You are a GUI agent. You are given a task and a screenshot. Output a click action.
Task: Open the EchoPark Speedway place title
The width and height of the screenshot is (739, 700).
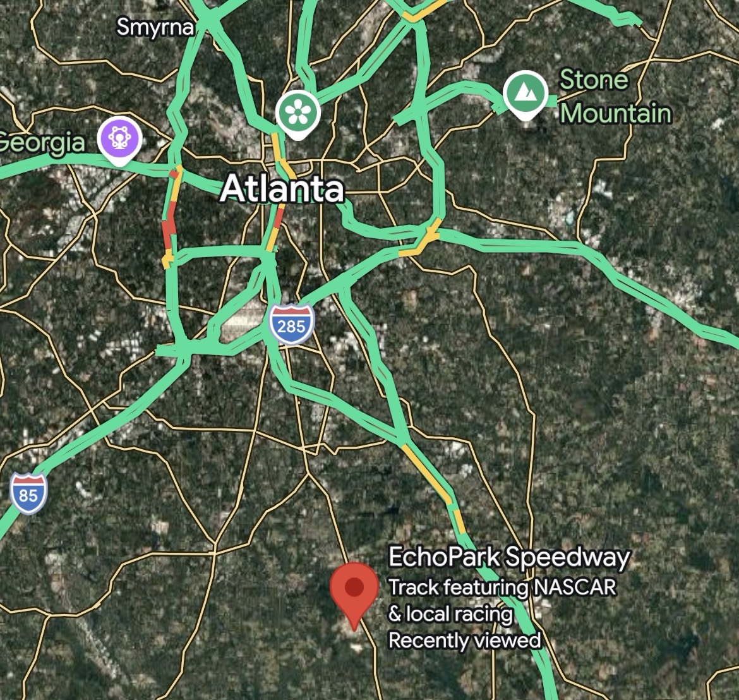click(508, 557)
